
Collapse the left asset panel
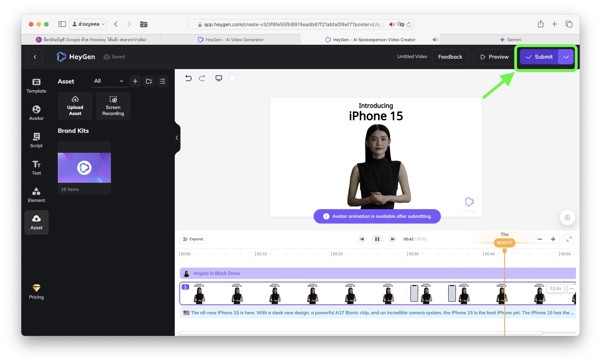click(177, 138)
